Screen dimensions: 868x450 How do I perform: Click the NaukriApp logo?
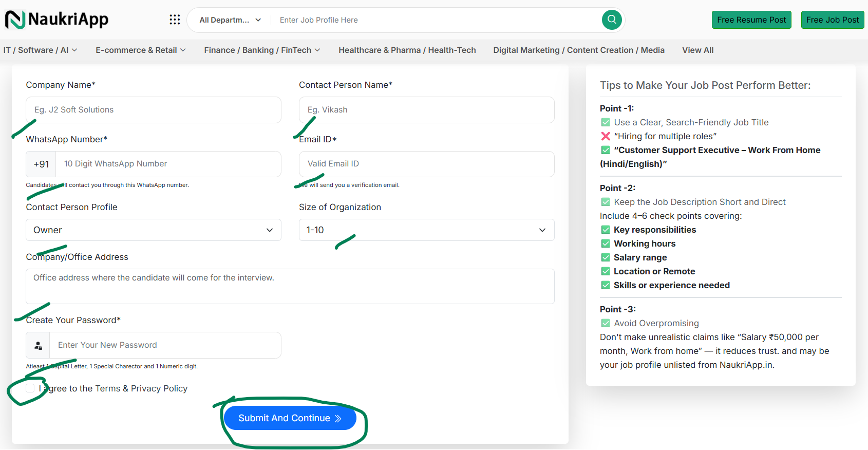pyautogui.click(x=57, y=20)
